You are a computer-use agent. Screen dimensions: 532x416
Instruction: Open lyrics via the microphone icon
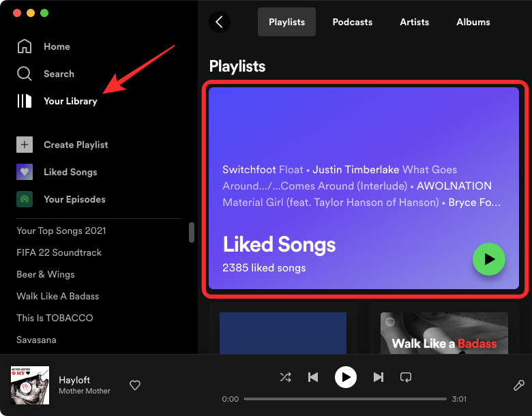coord(519,385)
